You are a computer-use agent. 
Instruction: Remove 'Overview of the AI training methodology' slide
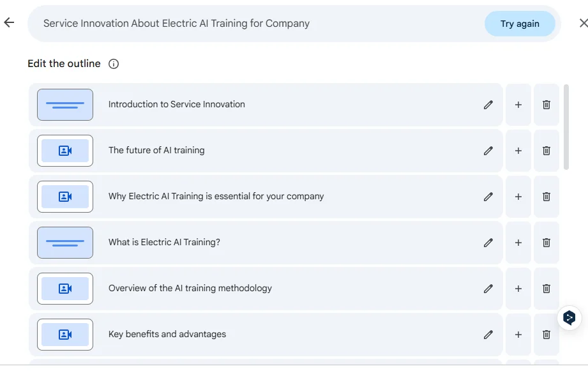547,289
